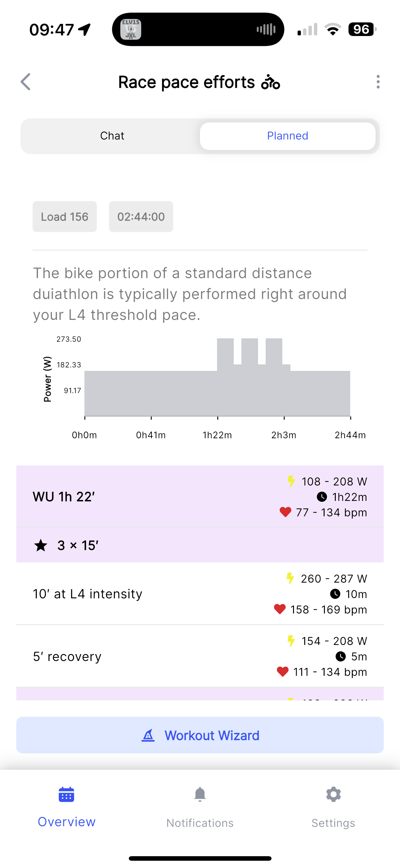
Task: Tap the workout description text about duathlon
Action: coord(189,294)
